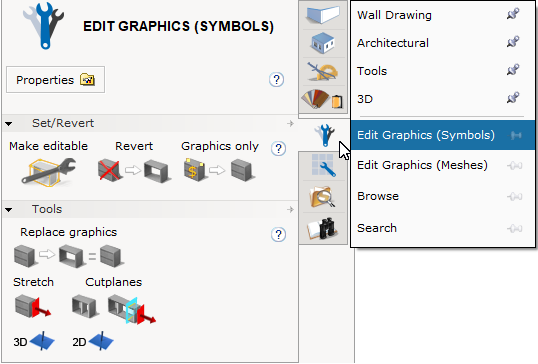Select Tools menu item

click(443, 71)
